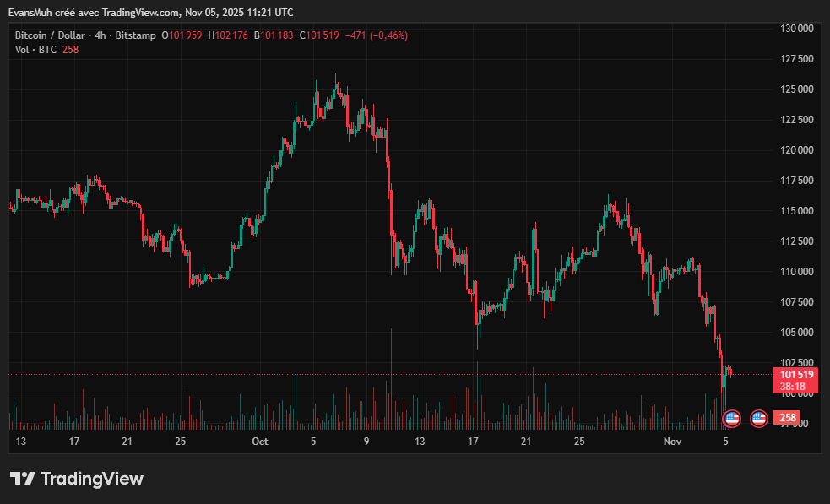Click the Nov label on the time axis
The width and height of the screenshot is (830, 504).
(x=672, y=442)
